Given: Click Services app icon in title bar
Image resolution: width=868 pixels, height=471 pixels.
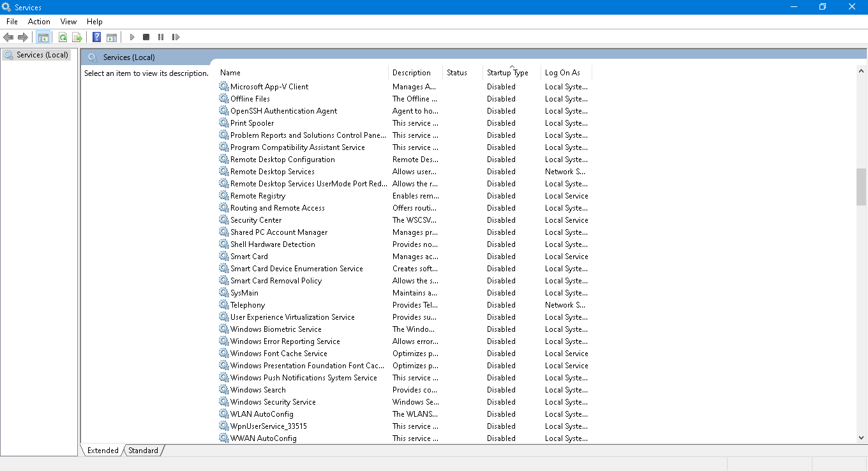Looking at the screenshot, I should (6, 7).
